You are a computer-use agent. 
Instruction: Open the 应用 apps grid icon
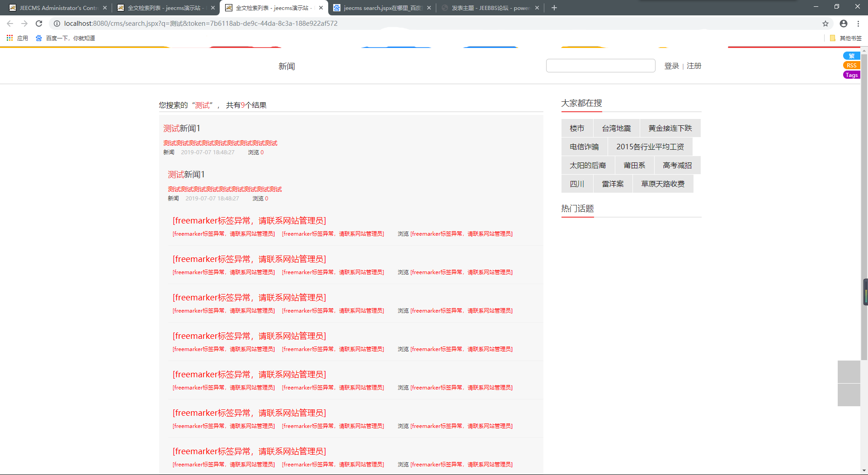tap(9, 38)
